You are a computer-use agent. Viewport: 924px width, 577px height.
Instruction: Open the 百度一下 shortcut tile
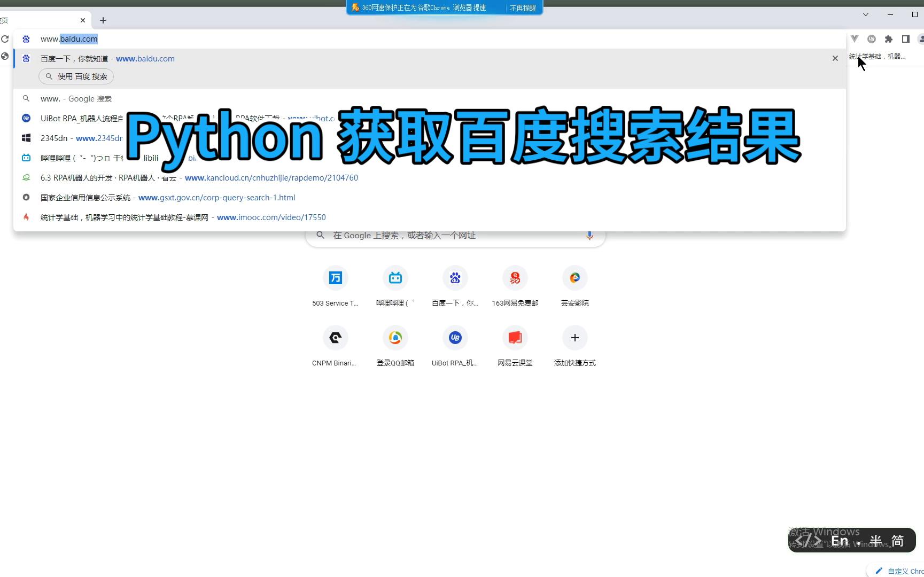click(455, 286)
